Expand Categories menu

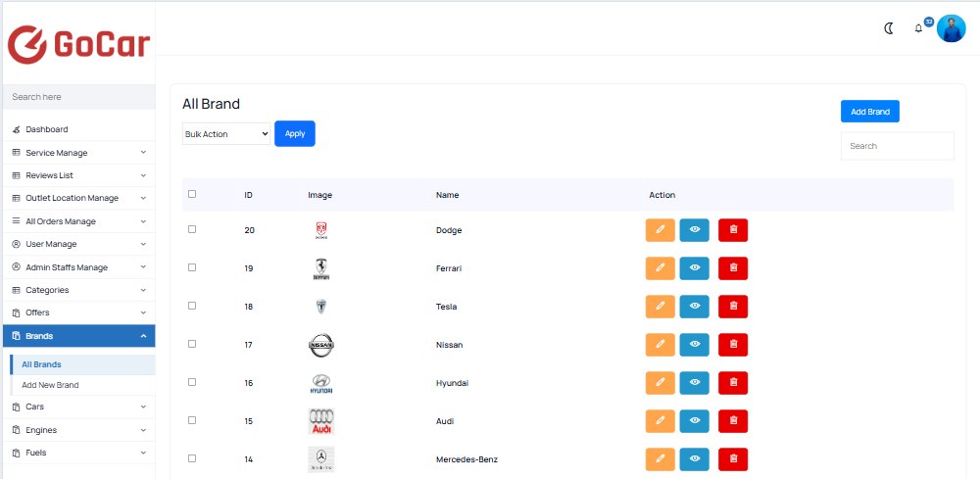78,290
